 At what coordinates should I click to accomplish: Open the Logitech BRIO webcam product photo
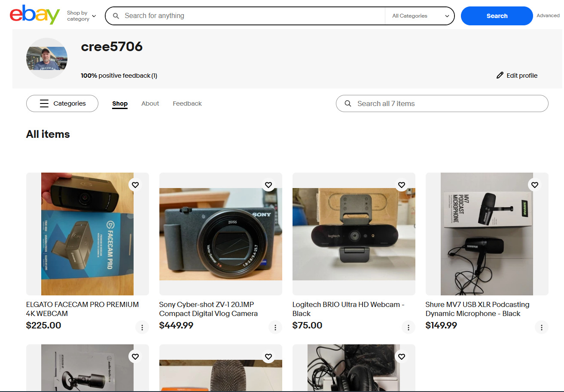pos(354,234)
